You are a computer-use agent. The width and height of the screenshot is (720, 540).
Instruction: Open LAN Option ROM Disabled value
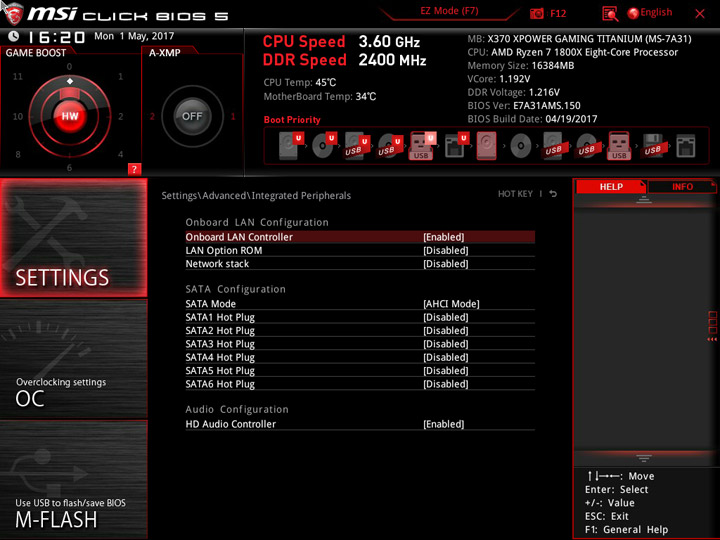pyautogui.click(x=446, y=250)
